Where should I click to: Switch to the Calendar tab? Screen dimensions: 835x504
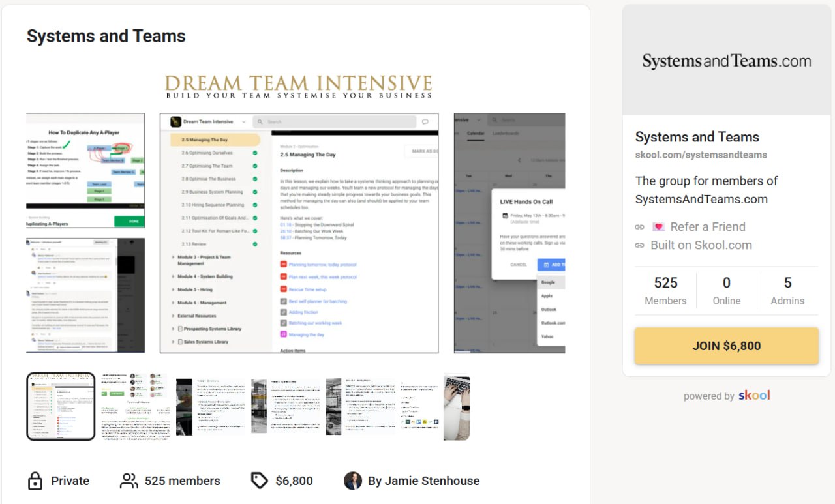point(475,134)
